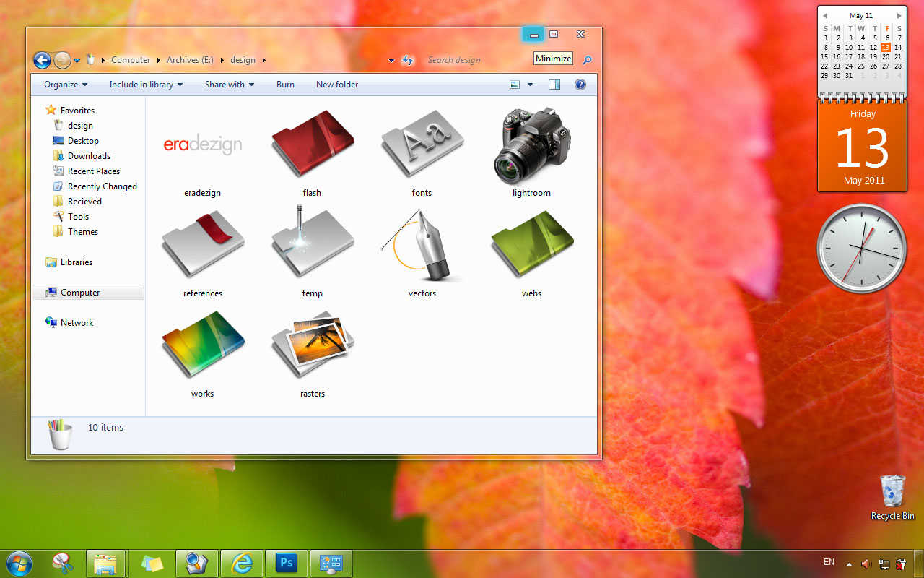924x578 pixels.
Task: Open Sticky Notes from taskbar
Action: [x=152, y=564]
